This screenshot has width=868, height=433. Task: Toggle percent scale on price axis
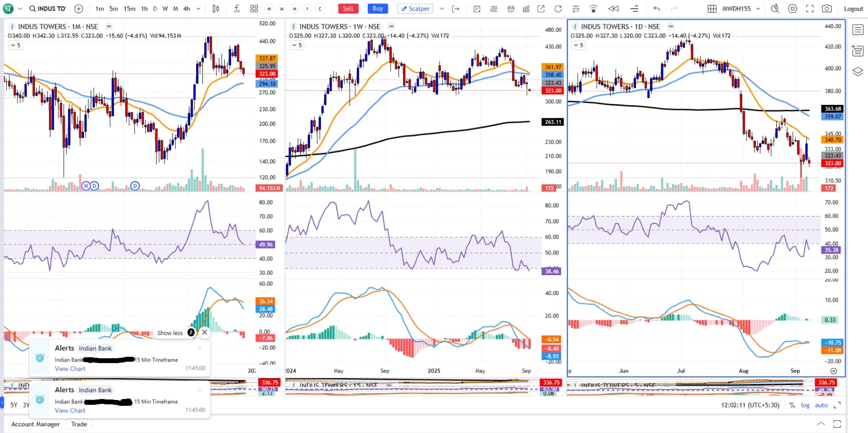[x=792, y=405]
